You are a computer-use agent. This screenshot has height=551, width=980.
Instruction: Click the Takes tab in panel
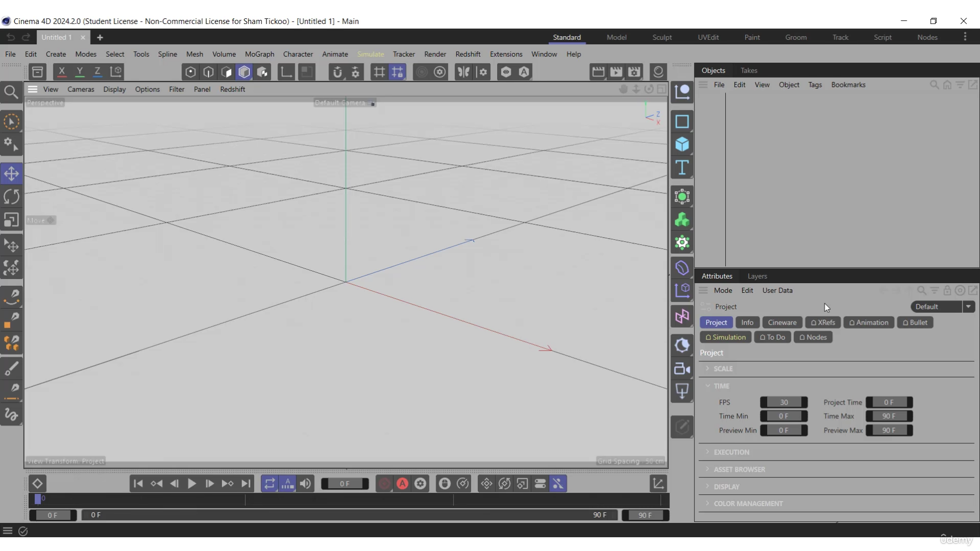[x=749, y=70]
